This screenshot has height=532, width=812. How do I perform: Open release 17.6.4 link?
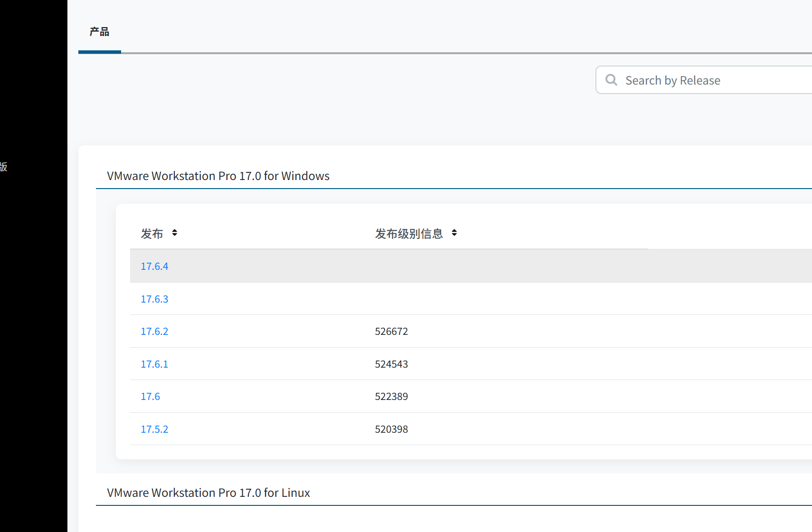coord(154,266)
